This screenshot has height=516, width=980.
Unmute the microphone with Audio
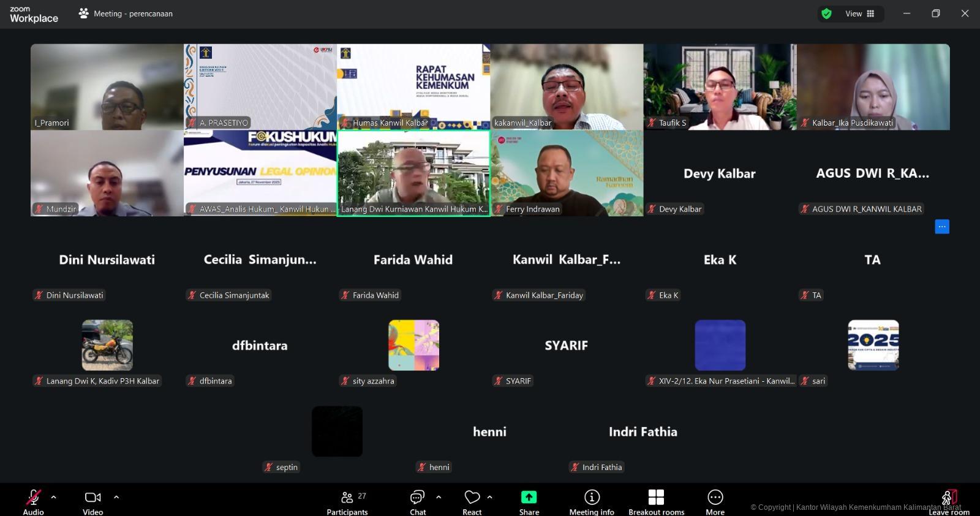(33, 502)
